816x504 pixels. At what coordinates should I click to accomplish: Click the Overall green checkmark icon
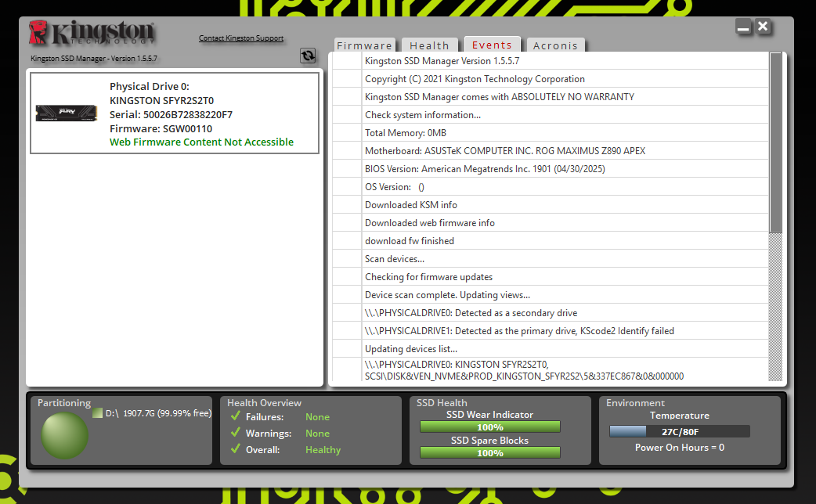pos(235,449)
